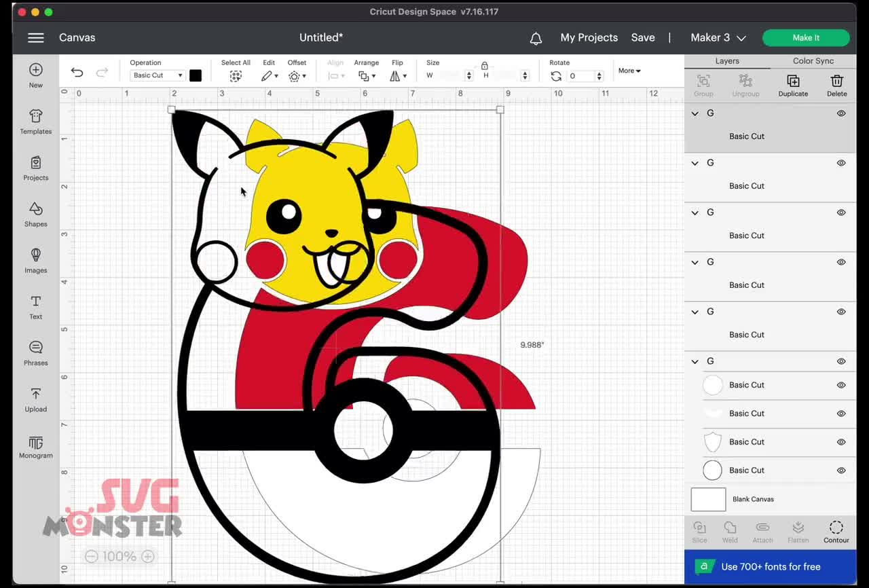The width and height of the screenshot is (869, 588).
Task: Select the Text tool
Action: pos(35,308)
